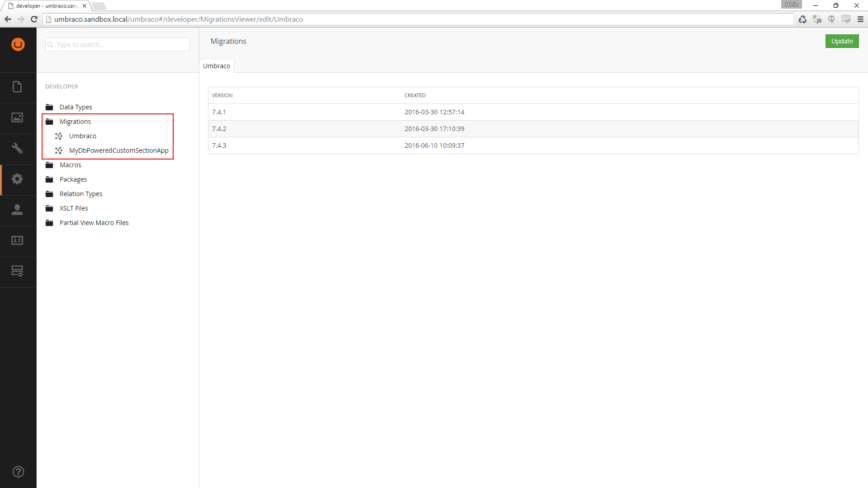Click the VERSION column header
868x488 pixels.
click(222, 95)
